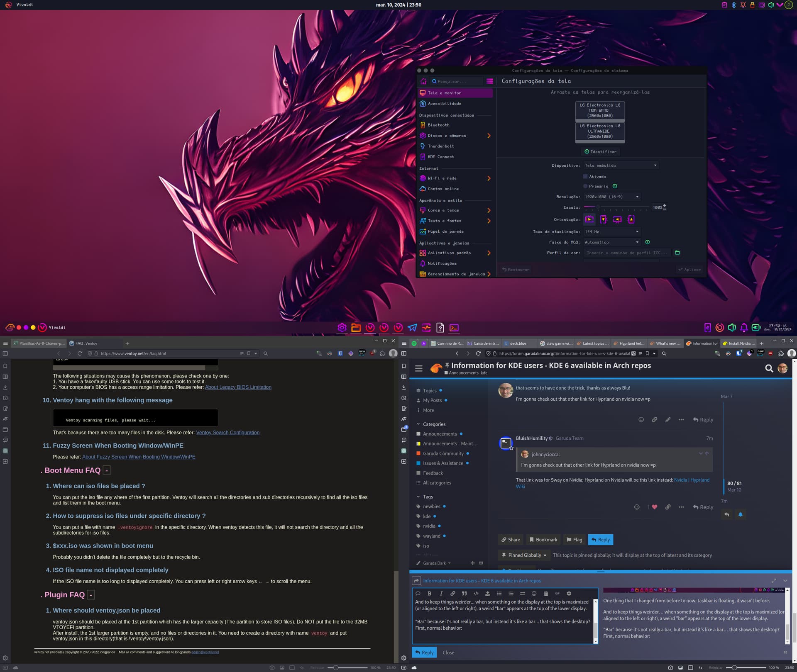Open emoji picker in reply editor
This screenshot has height=672, width=797.
tap(534, 594)
